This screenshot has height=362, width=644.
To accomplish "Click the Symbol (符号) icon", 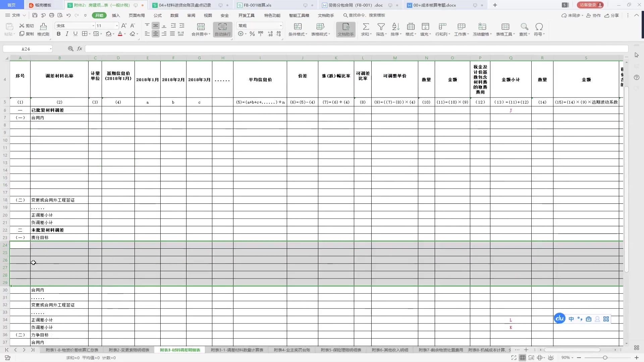I will (x=539, y=27).
